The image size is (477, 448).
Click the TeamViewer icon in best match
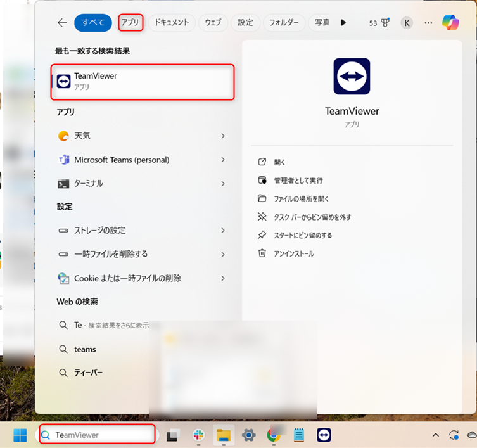tap(63, 82)
